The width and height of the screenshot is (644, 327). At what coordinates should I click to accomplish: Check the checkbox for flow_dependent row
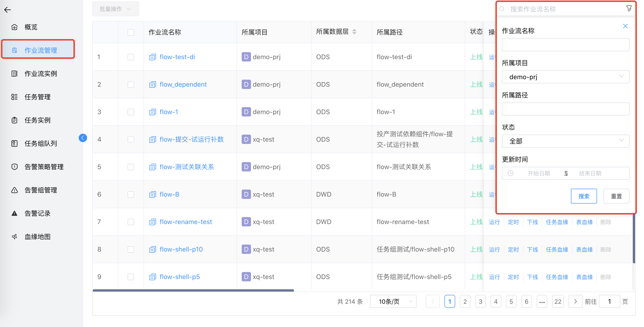click(131, 85)
